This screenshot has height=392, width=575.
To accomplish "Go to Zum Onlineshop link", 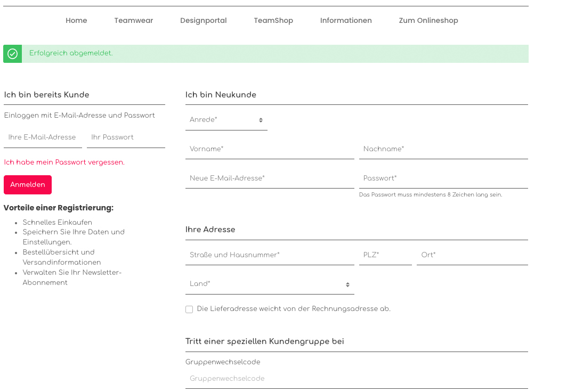I will click(428, 21).
